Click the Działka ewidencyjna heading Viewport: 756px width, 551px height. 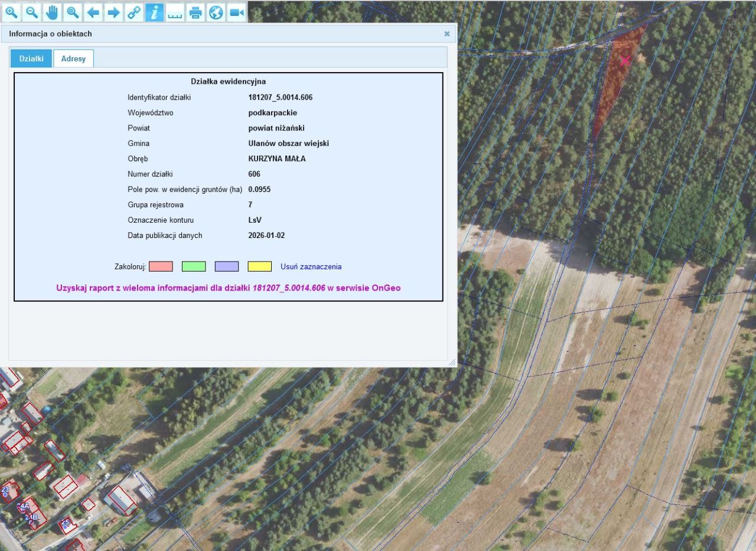229,81
